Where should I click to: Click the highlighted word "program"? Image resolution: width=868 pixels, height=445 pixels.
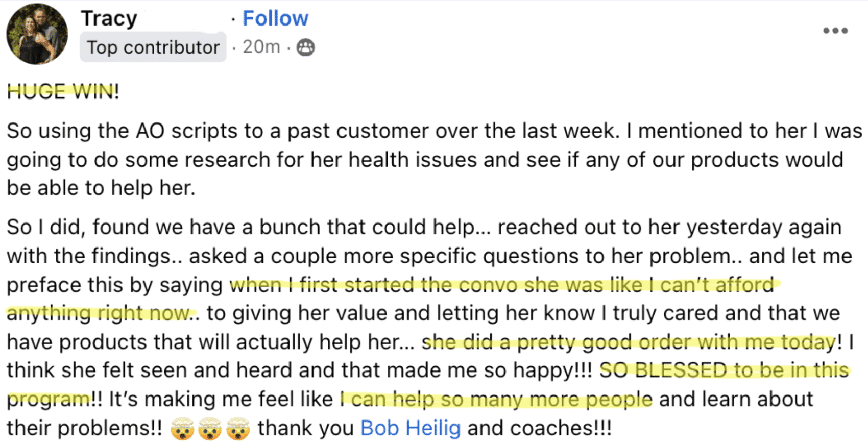(49, 400)
